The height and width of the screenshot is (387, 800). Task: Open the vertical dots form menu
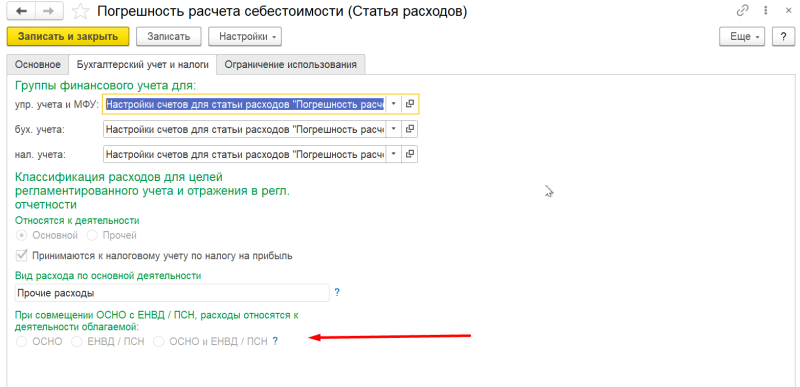click(765, 11)
